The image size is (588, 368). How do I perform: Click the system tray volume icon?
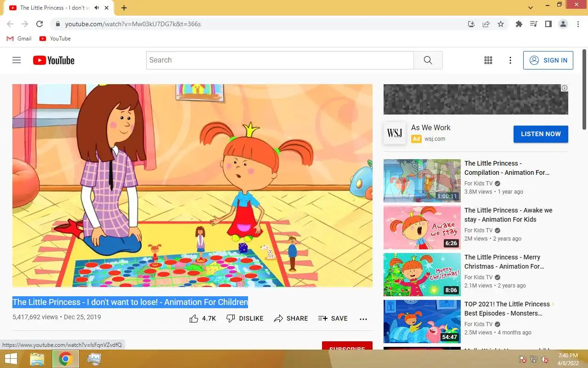tap(545, 359)
